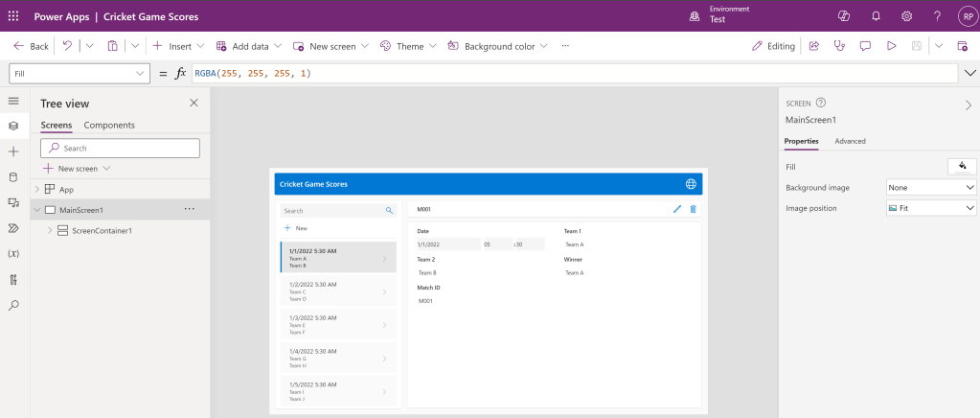Switch to the Components tab

tap(109, 126)
